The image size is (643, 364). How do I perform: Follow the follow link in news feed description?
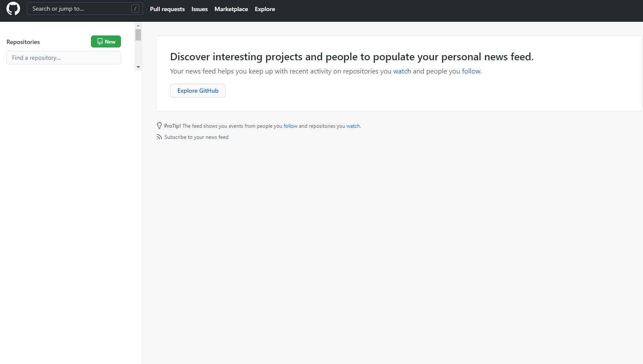(471, 71)
